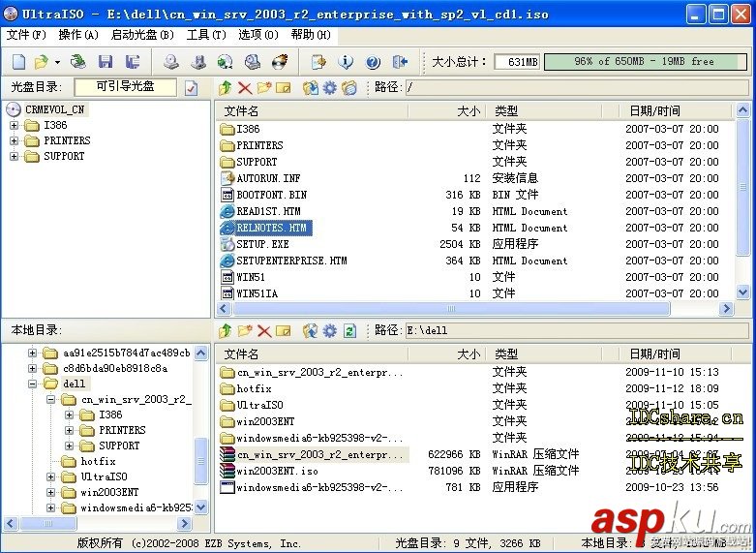Expand the I386 folder under CRMEVOL_CN
756x553 pixels.
[x=14, y=126]
